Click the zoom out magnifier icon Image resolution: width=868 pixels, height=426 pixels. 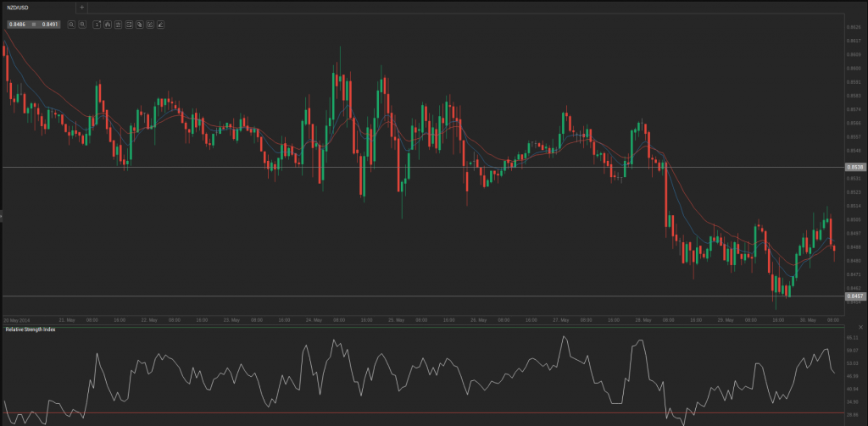click(71, 25)
